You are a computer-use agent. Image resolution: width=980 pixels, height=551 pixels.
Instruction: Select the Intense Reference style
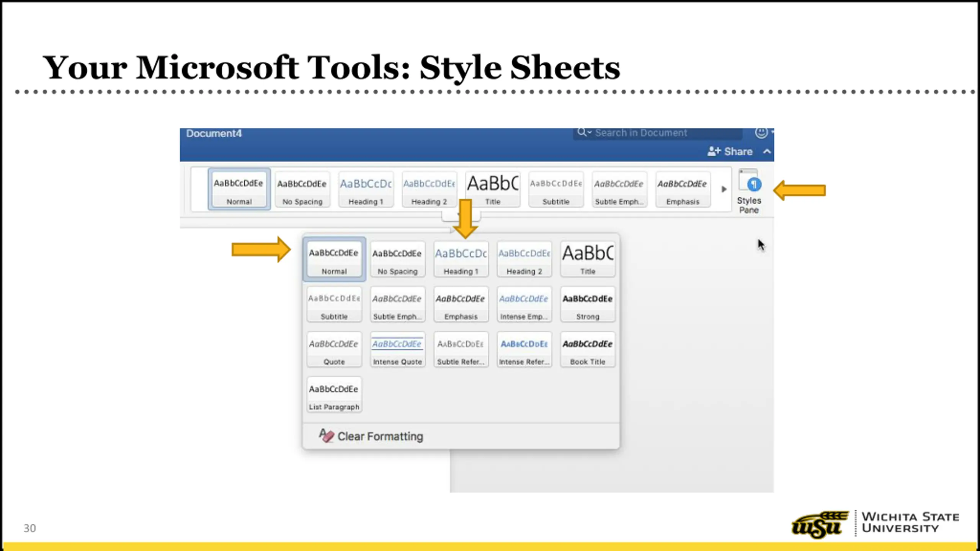coord(524,349)
